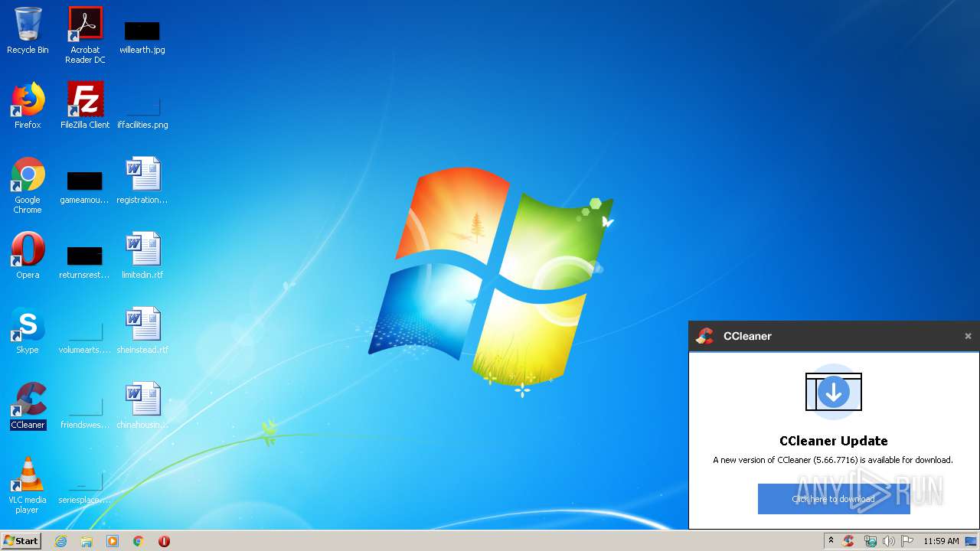
Task: Open the volume speaker tray icon
Action: (888, 541)
